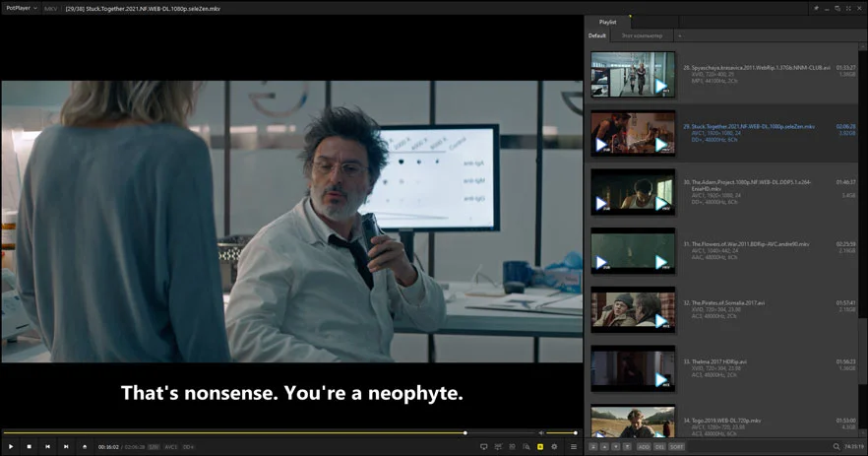This screenshot has width=868, height=456.
Task: Click the elapsed time 00:16:02 display
Action: (108, 447)
